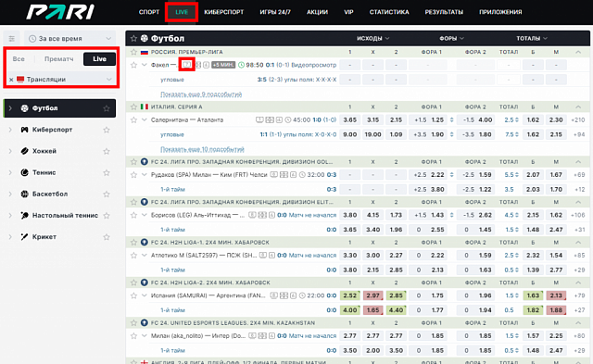Select the Live filter tab in sidebar
593x364 pixels.
click(99, 59)
